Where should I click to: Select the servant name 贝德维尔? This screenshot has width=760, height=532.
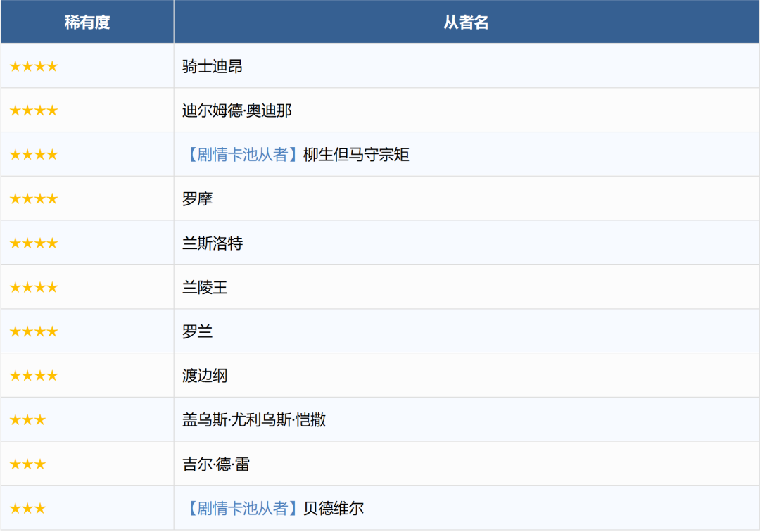[334, 508]
